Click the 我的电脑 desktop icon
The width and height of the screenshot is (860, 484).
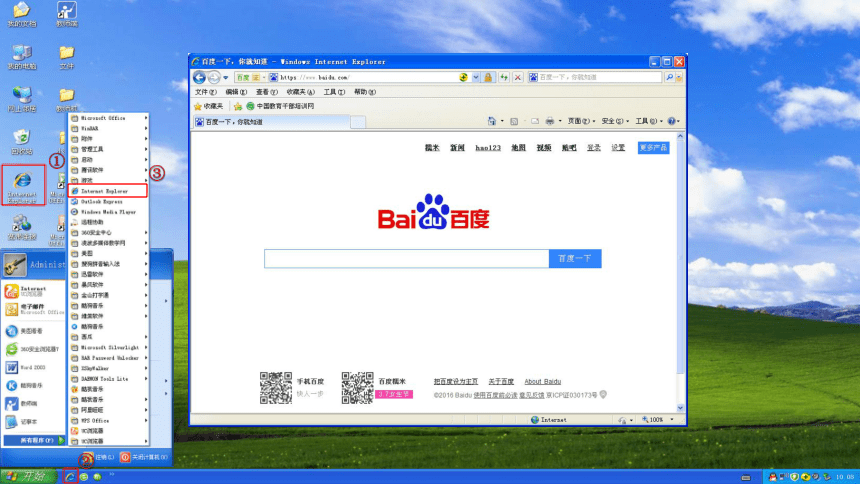[22, 57]
